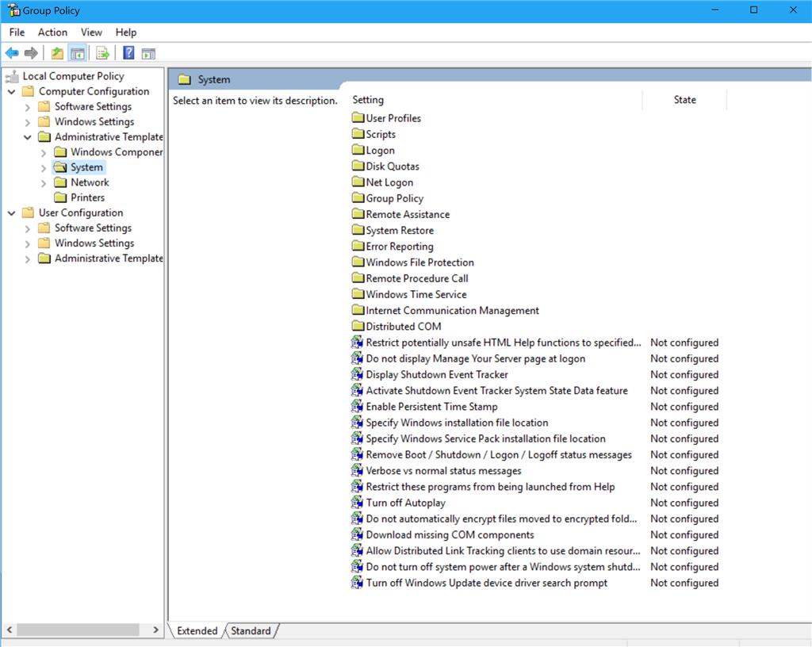Select 'Activate Shutdown Event Tracker System State Data feature'
The width and height of the screenshot is (812, 647).
click(496, 390)
